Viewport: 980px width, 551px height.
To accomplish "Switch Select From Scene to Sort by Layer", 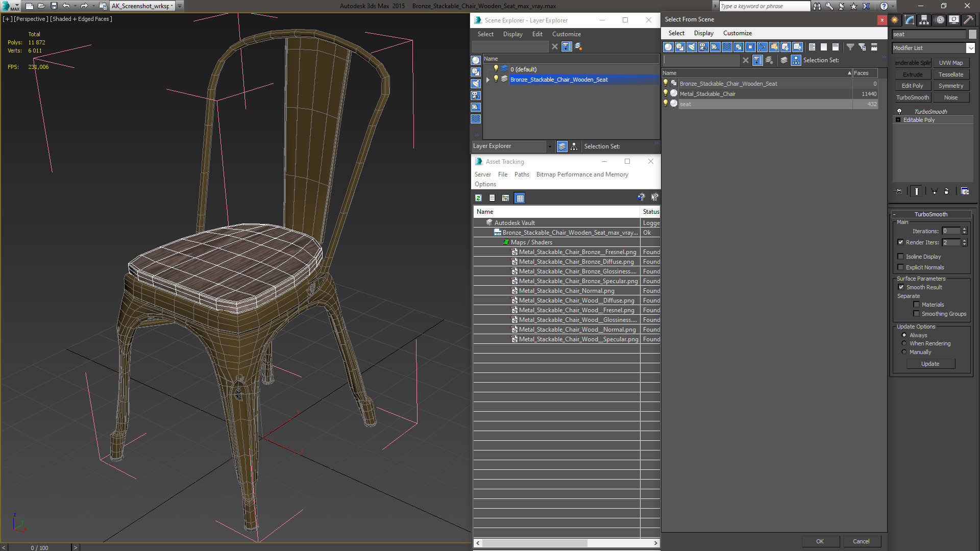I will (784, 60).
